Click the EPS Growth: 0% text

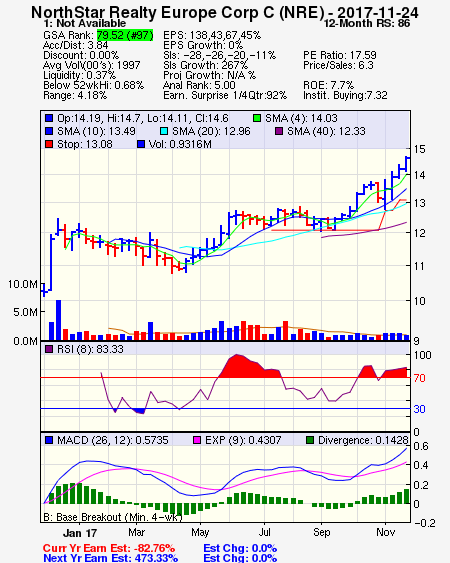pos(203,45)
